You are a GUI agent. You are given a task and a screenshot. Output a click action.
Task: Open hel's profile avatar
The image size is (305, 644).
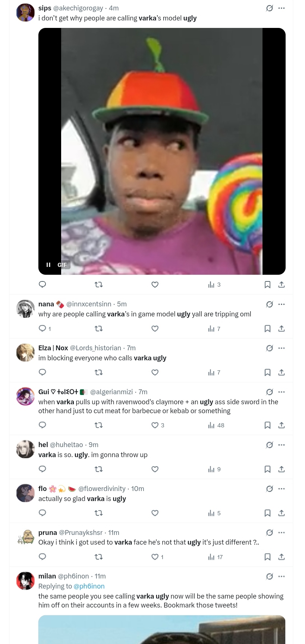pyautogui.click(x=25, y=449)
